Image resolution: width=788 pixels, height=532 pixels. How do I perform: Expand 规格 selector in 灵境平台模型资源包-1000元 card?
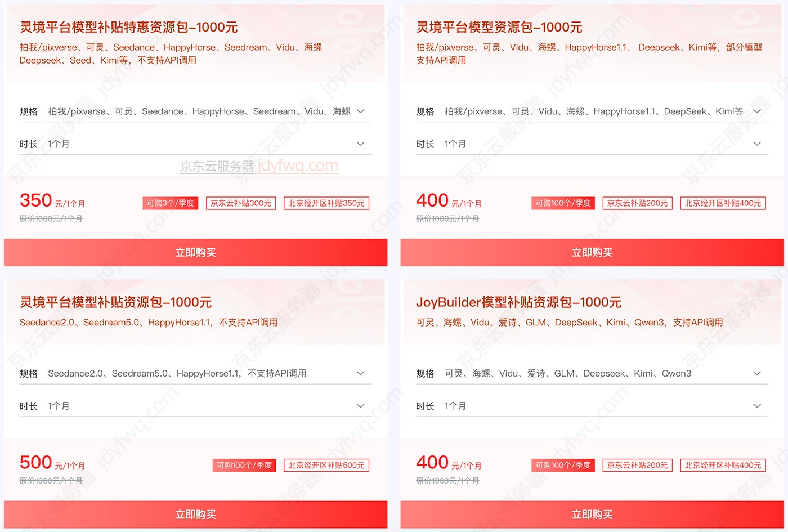[592, 111]
